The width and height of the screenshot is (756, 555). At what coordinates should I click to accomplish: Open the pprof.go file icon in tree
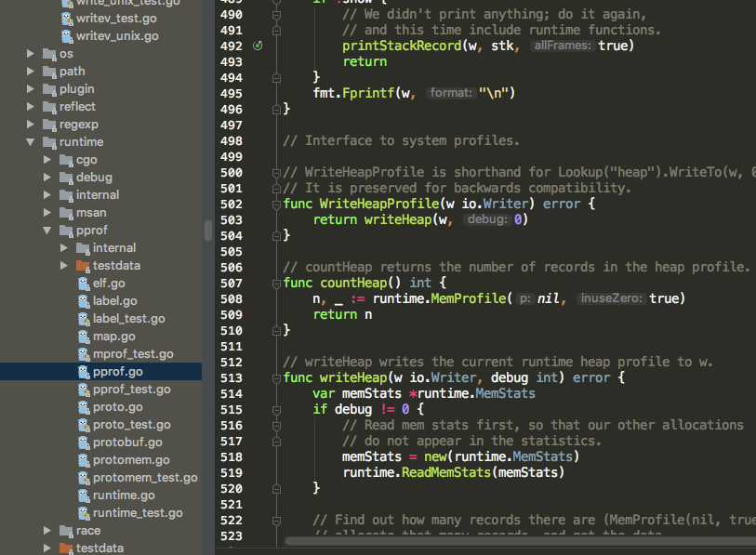[x=84, y=372]
